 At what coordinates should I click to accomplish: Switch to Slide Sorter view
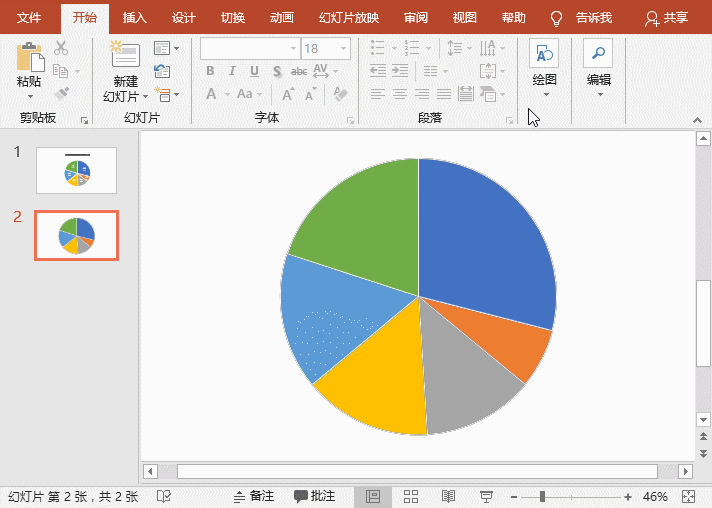tap(411, 496)
